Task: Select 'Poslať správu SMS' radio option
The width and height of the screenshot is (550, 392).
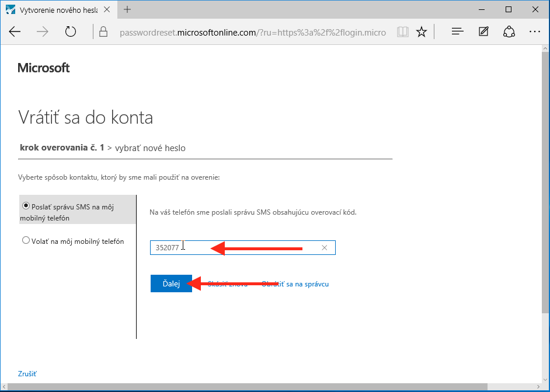Action: pos(26,206)
